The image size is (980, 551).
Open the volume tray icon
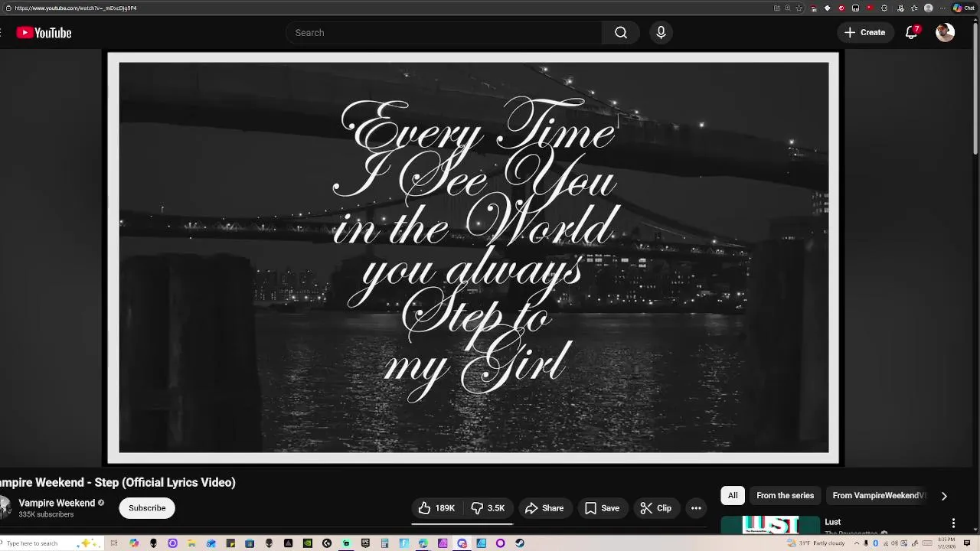[x=894, y=543]
